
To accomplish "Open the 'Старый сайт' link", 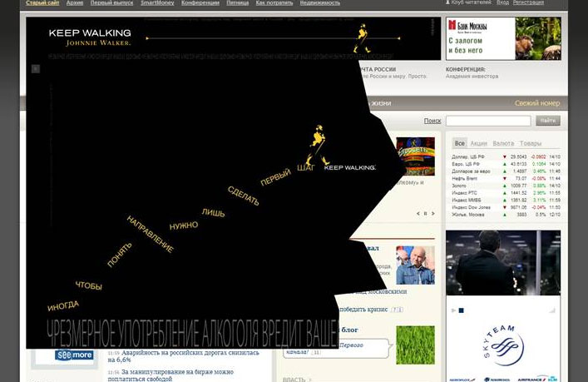I will point(42,2).
